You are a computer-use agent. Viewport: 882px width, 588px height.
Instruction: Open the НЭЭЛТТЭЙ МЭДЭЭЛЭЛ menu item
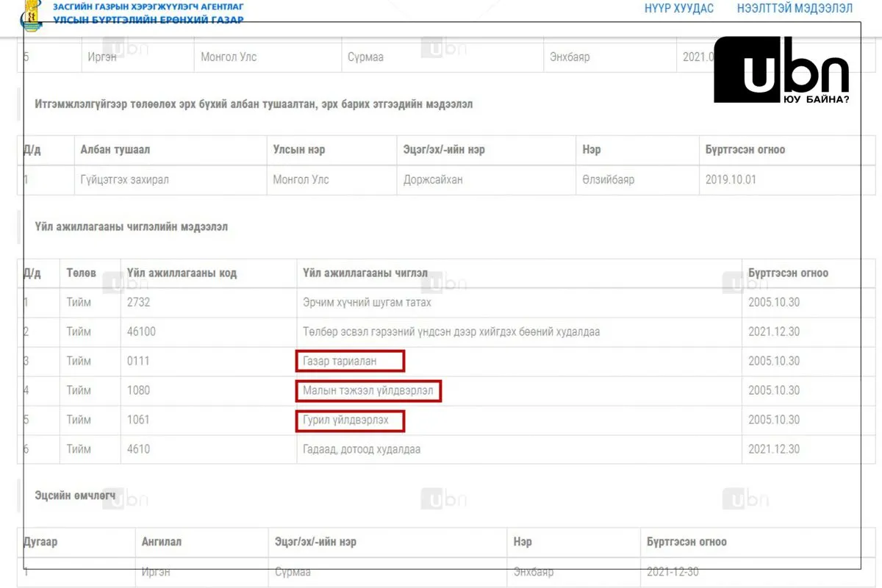(795, 9)
